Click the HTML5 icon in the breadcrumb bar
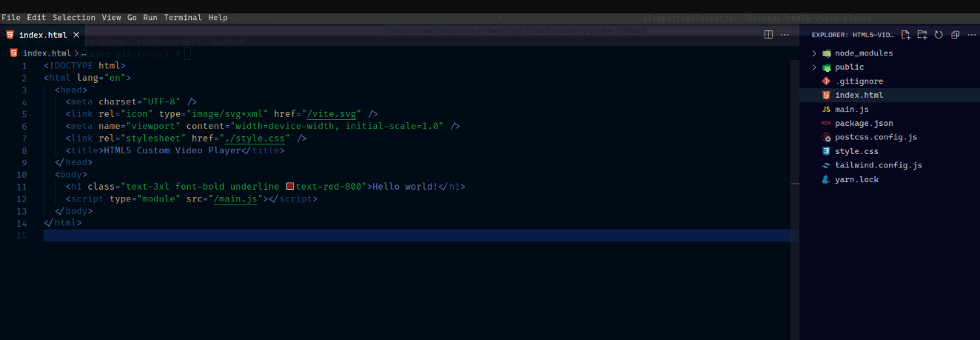 (14, 53)
